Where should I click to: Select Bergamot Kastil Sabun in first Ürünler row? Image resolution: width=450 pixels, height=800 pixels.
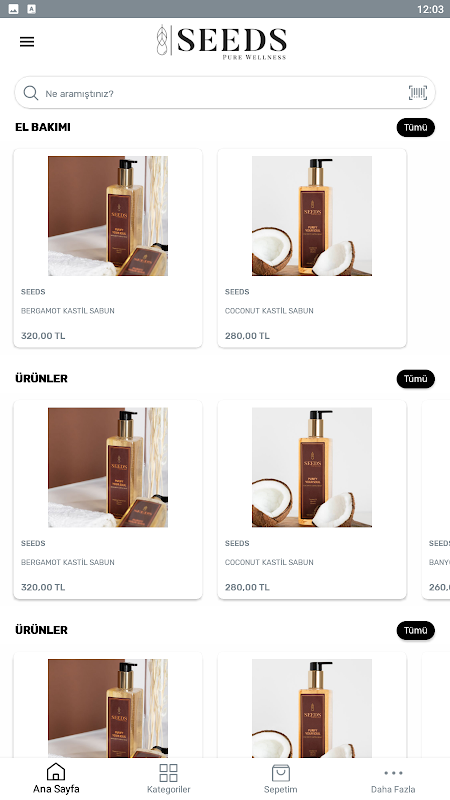[108, 499]
